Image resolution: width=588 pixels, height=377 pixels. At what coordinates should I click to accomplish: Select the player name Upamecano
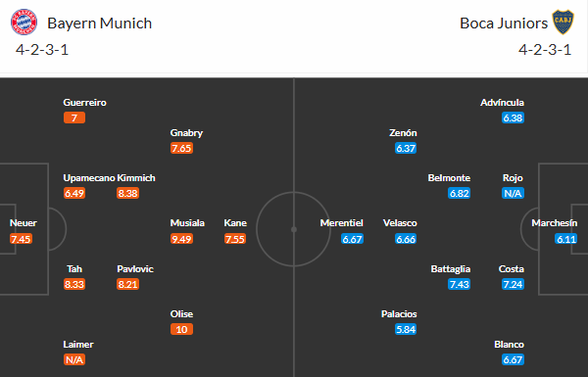[x=89, y=178]
